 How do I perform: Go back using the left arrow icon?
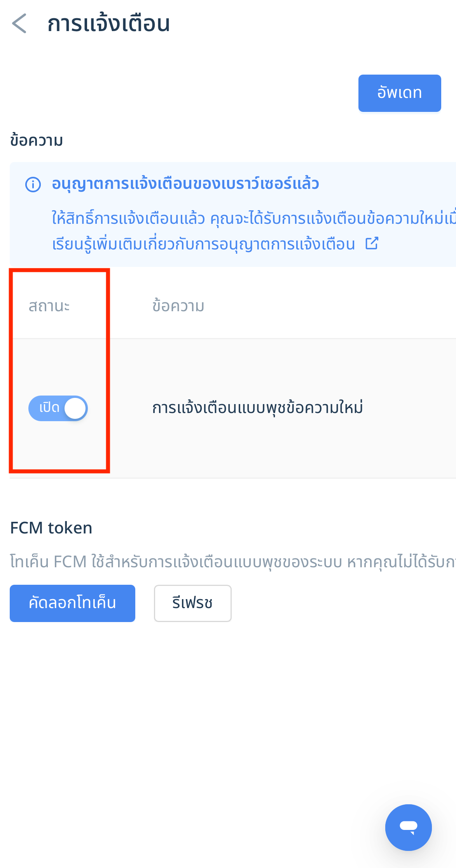[x=19, y=23]
